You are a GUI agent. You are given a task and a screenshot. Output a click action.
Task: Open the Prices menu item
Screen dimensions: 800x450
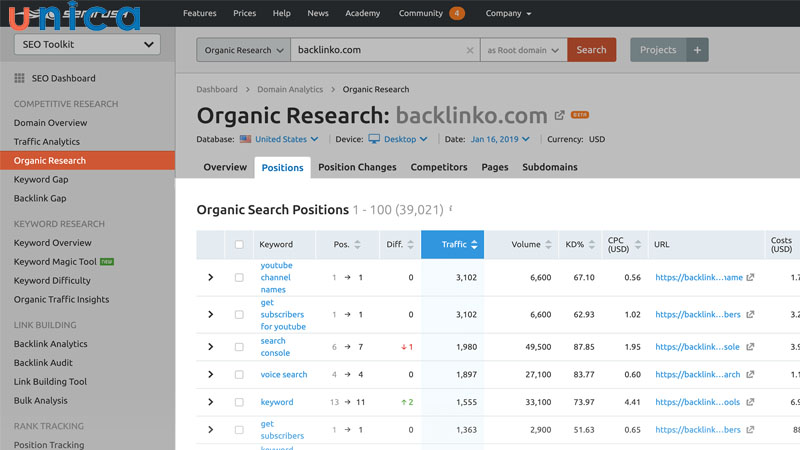coord(244,13)
